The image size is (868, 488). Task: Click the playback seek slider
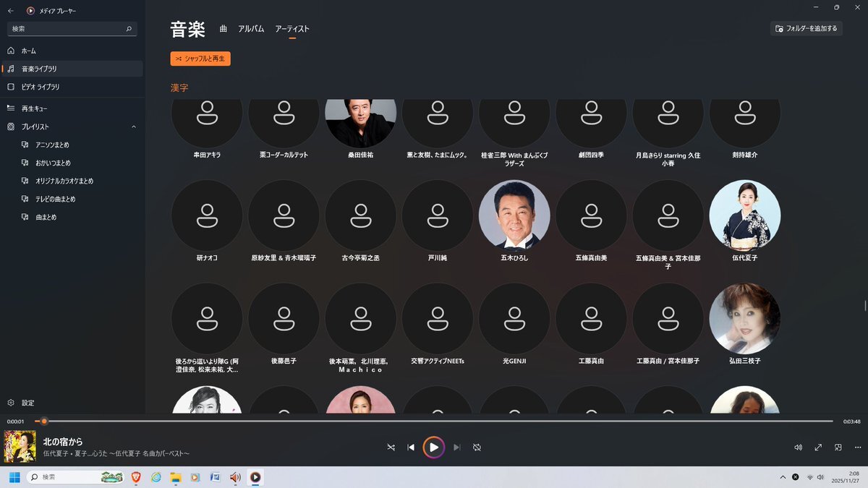[x=434, y=421]
